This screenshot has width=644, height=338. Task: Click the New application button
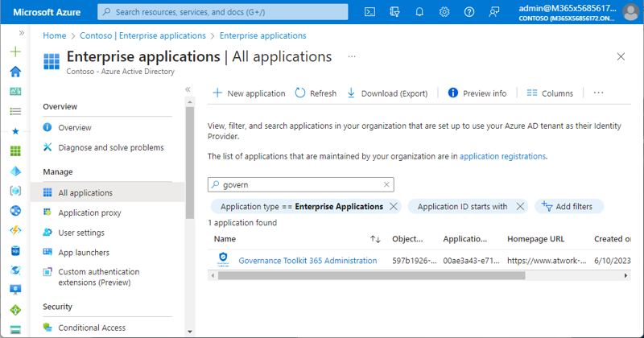(x=249, y=93)
